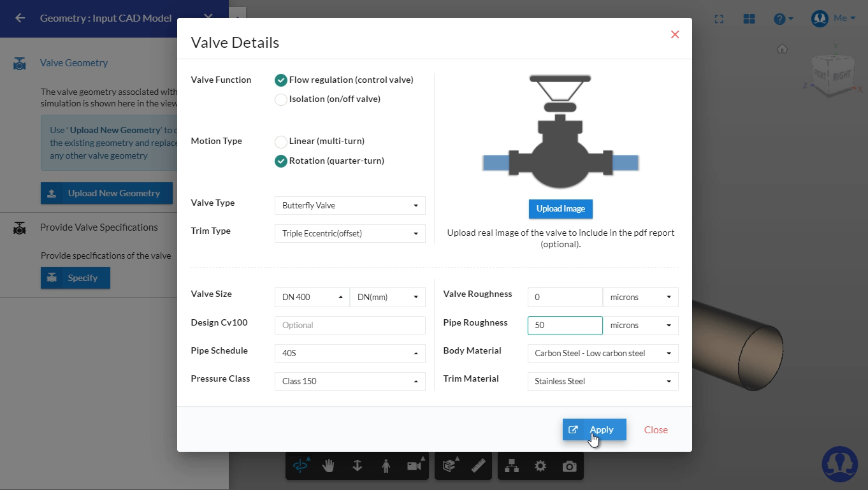Open the section box tool
The height and width of the screenshot is (490, 868).
[451, 466]
